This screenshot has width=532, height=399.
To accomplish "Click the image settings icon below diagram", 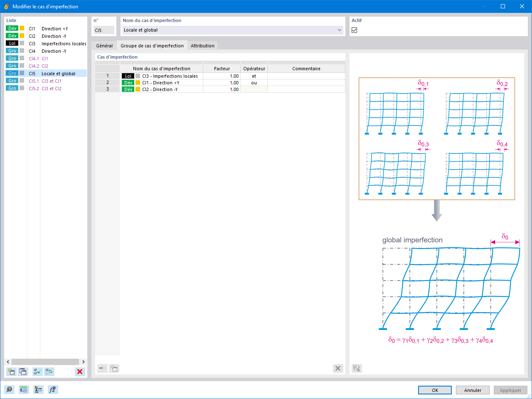I will tap(357, 368).
